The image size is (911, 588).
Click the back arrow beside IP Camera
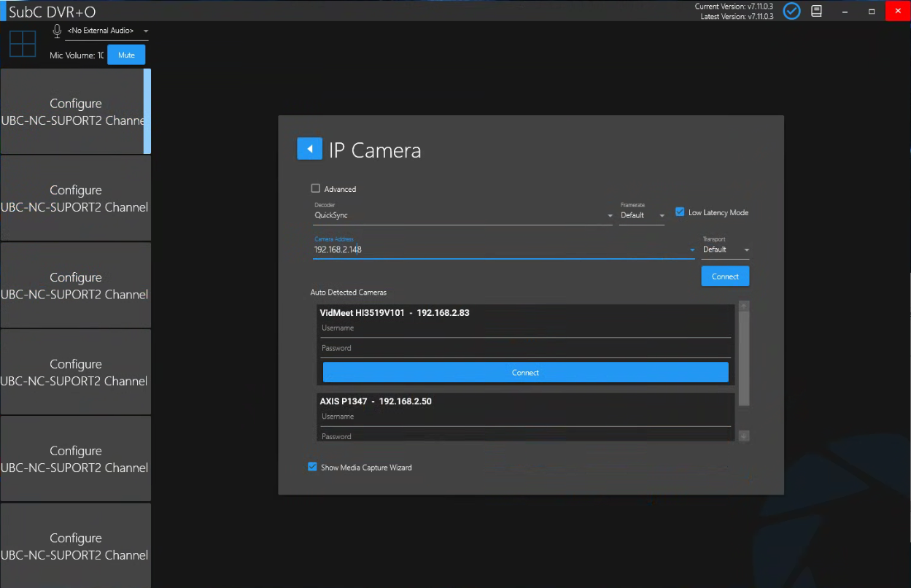point(309,149)
